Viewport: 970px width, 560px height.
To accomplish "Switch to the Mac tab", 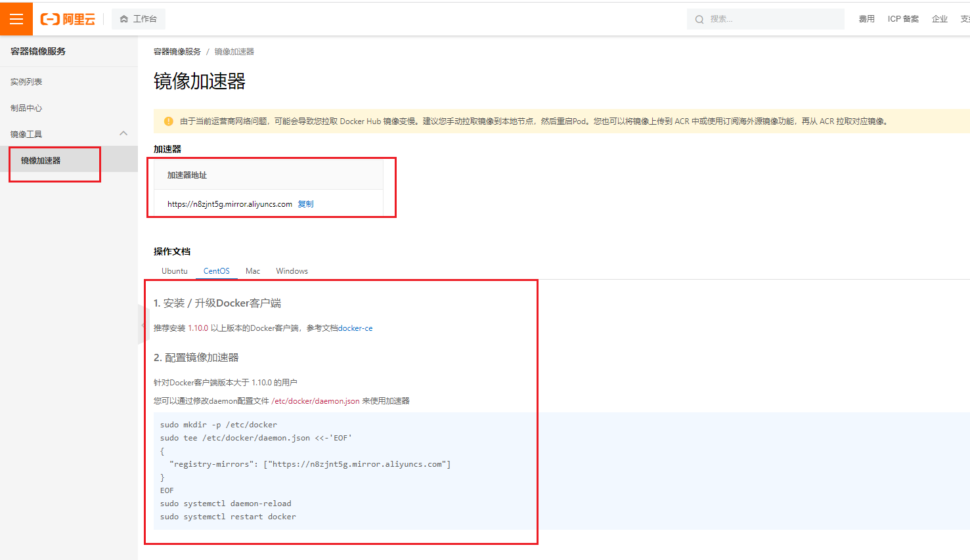I will (x=253, y=271).
